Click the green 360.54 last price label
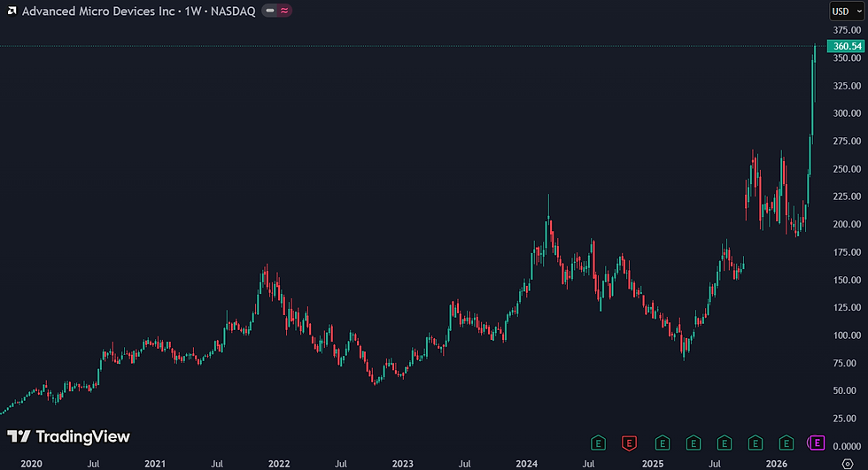The width and height of the screenshot is (868, 470). [846, 46]
